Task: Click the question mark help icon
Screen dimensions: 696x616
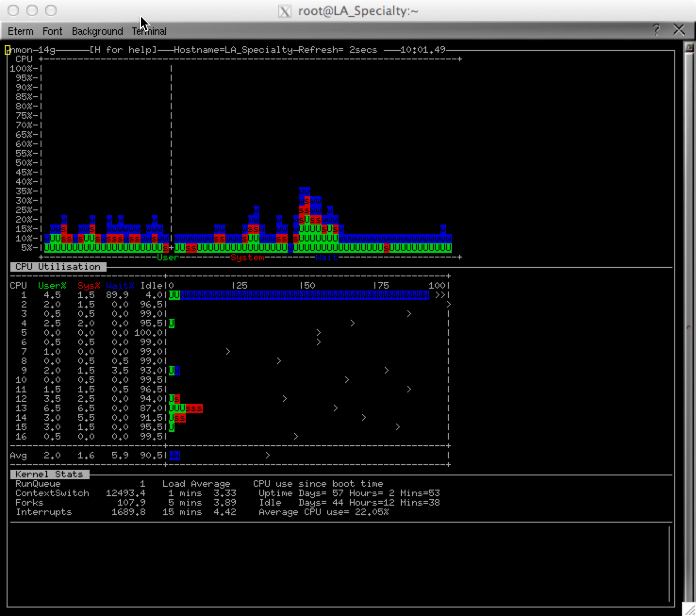Action: click(x=656, y=30)
